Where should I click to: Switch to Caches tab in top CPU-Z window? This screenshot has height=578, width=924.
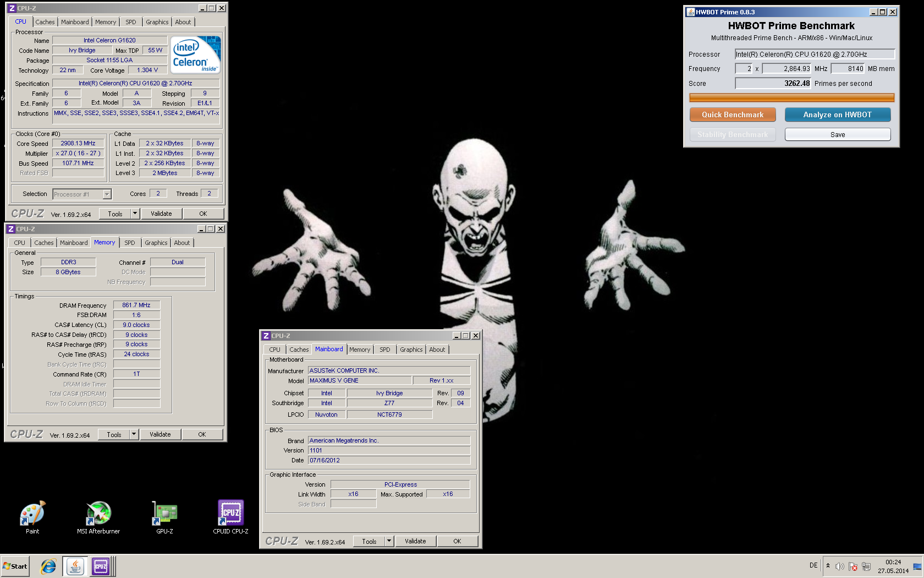[45, 22]
